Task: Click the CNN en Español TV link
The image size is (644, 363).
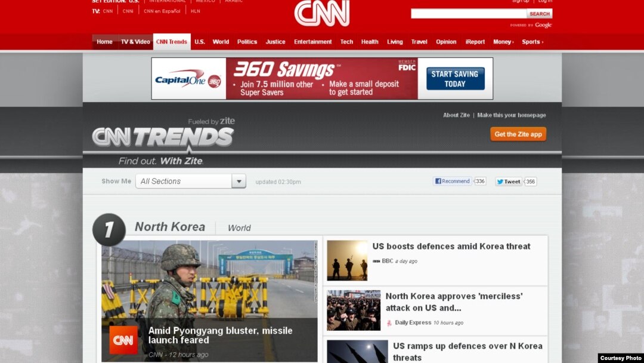Action: coord(162,11)
